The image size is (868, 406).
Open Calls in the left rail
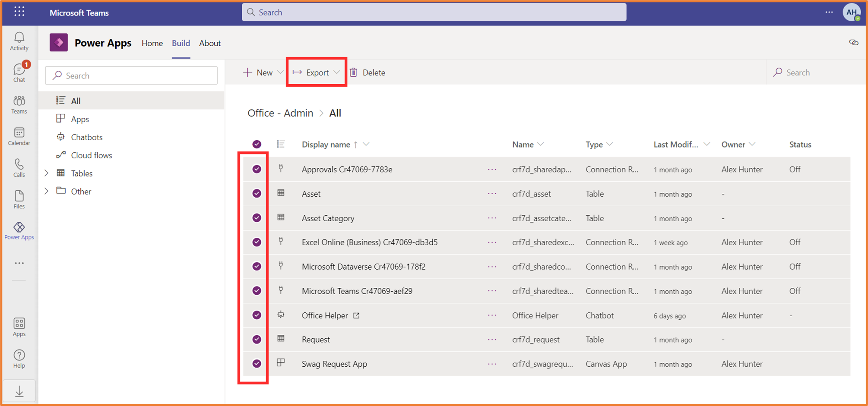pos(19,168)
